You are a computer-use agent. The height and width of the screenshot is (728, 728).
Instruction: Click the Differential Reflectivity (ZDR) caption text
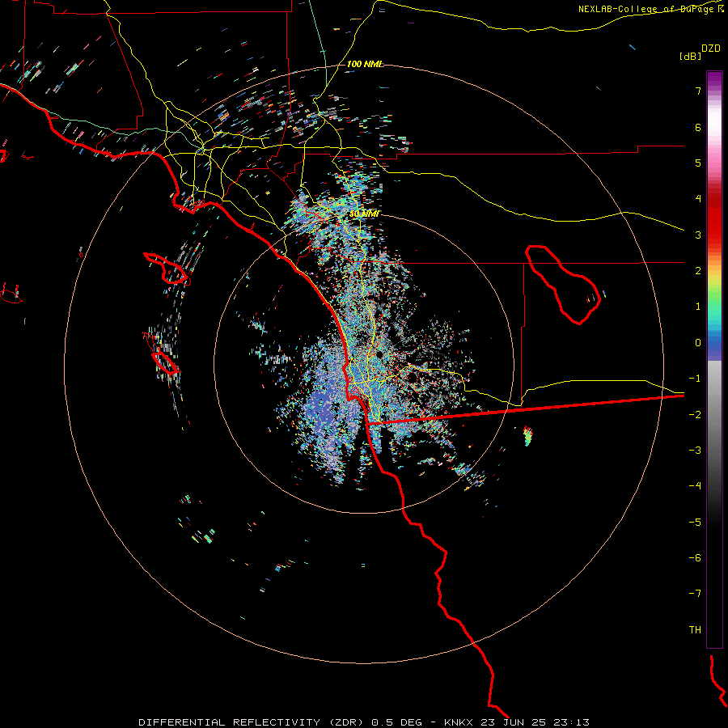pos(252,722)
